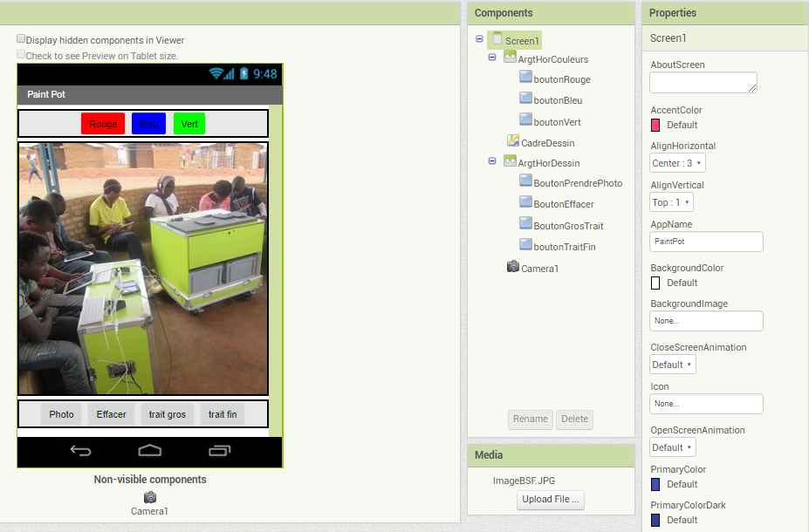This screenshot has height=532, width=809.
Task: Click the Screen1 icon in Components tree
Action: pos(497,38)
